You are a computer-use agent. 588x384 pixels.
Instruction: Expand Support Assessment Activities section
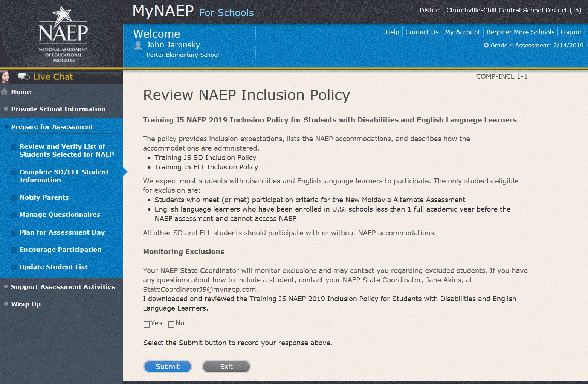click(x=63, y=287)
